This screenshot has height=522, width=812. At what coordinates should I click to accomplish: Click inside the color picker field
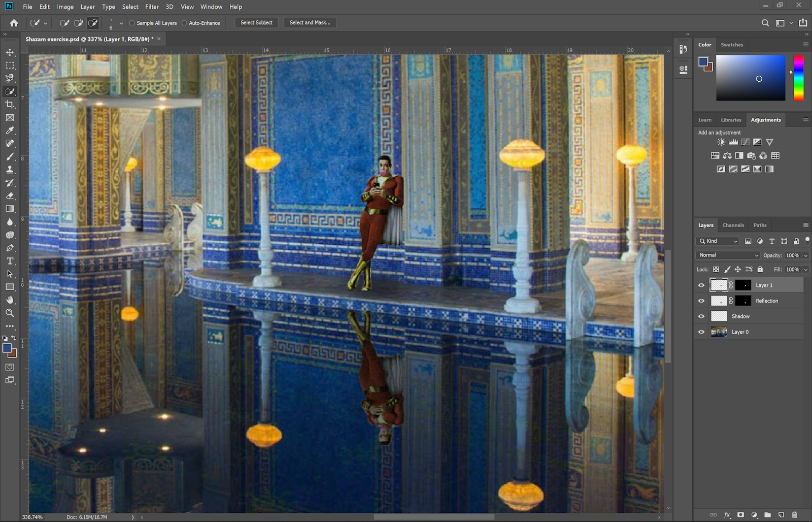[751, 78]
